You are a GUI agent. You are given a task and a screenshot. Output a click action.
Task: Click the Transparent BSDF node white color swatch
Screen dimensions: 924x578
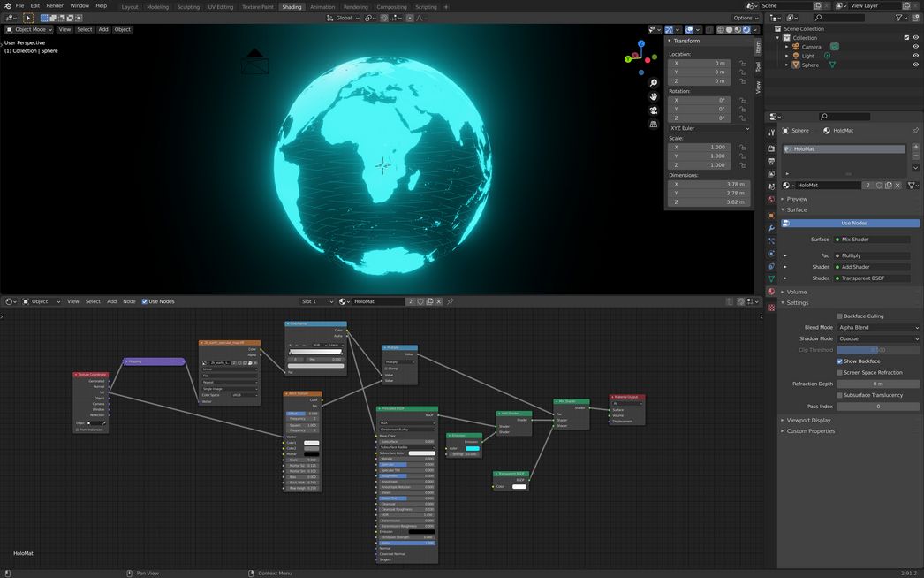point(519,487)
